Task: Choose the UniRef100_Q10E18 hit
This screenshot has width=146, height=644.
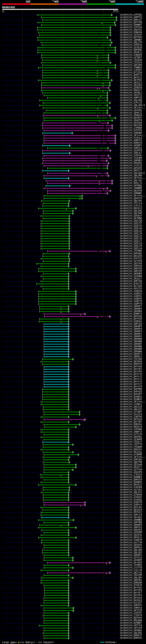Action: pos(131,48)
